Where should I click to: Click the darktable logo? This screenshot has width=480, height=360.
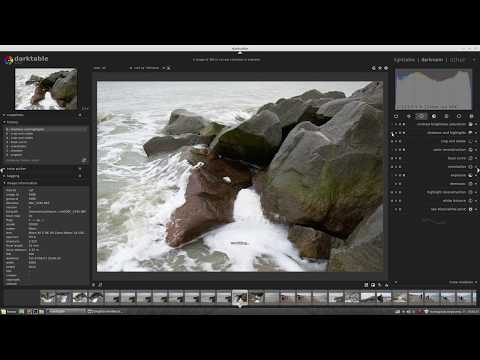(x=26, y=60)
